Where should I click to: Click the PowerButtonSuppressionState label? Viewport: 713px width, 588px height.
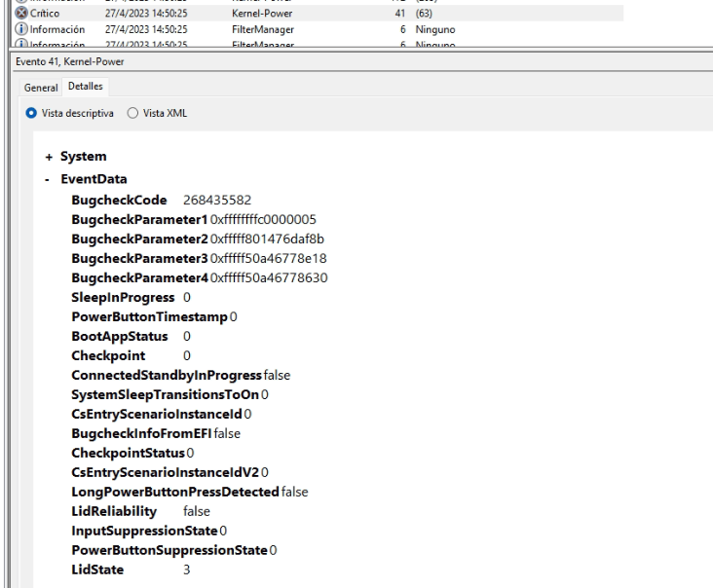click(169, 550)
